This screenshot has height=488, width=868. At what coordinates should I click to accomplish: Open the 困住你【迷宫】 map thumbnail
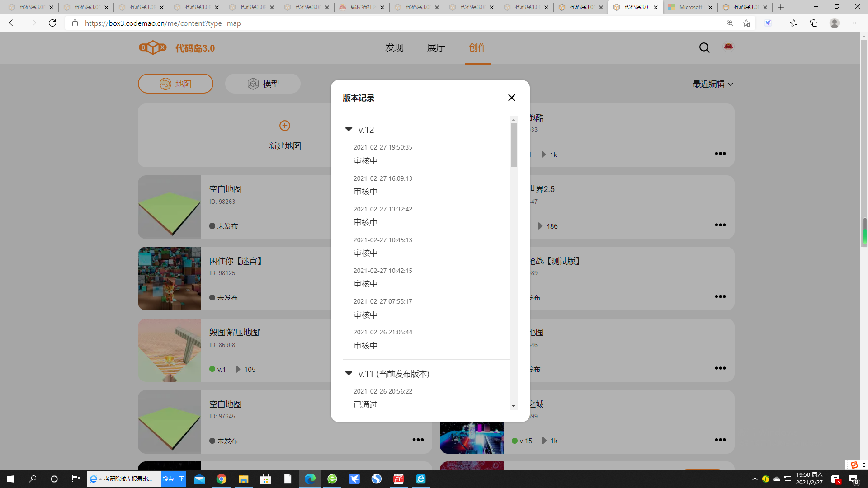(170, 278)
